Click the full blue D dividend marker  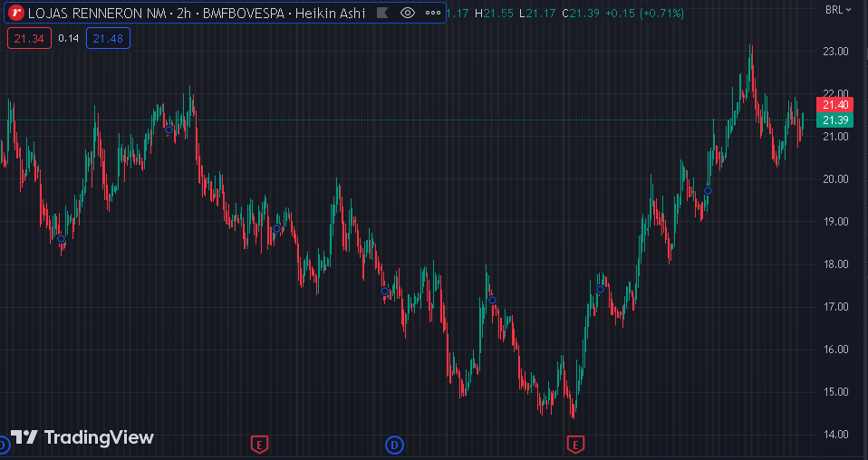(x=394, y=445)
